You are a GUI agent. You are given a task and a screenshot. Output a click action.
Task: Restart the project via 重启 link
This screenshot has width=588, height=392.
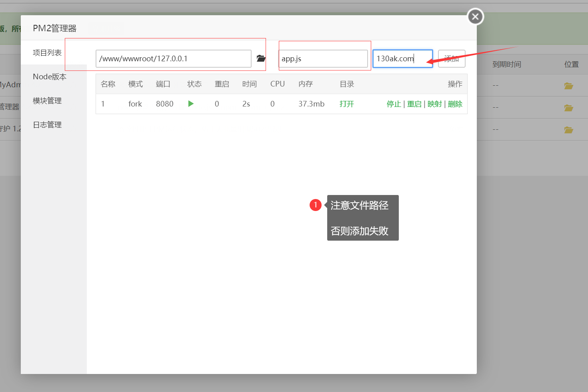tap(414, 104)
